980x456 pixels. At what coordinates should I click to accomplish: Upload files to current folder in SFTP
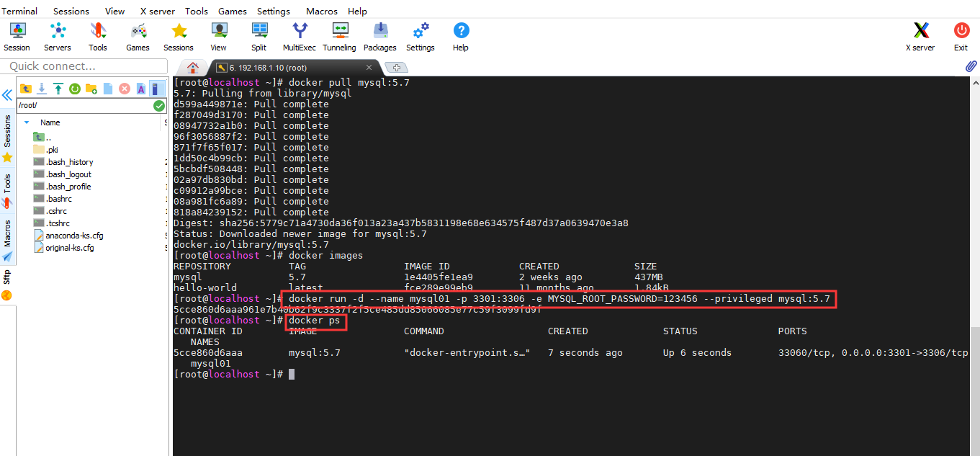point(58,89)
